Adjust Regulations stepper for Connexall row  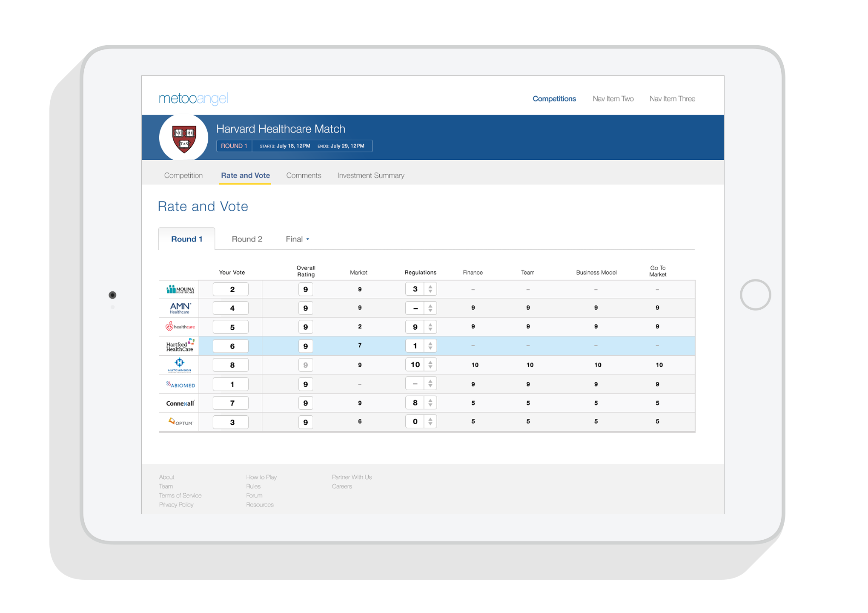point(430,403)
